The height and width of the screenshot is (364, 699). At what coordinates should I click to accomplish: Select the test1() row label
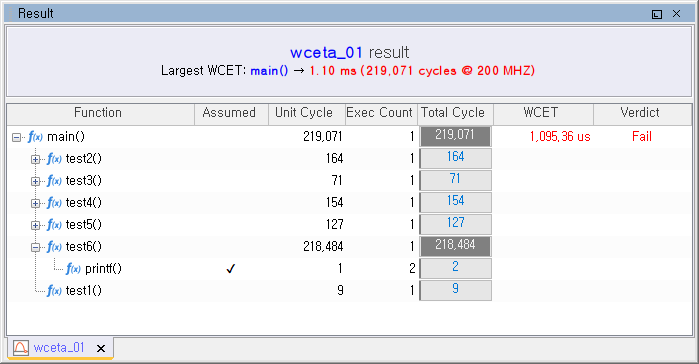pos(84,290)
